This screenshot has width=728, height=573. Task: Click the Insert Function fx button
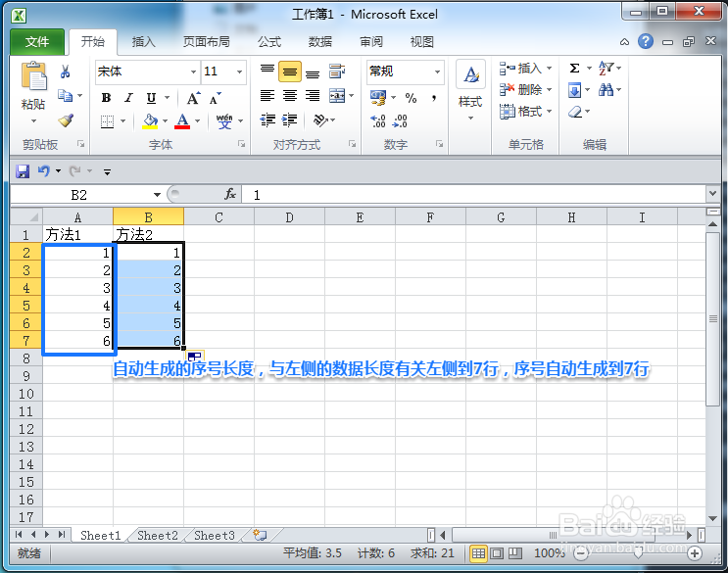(x=230, y=194)
